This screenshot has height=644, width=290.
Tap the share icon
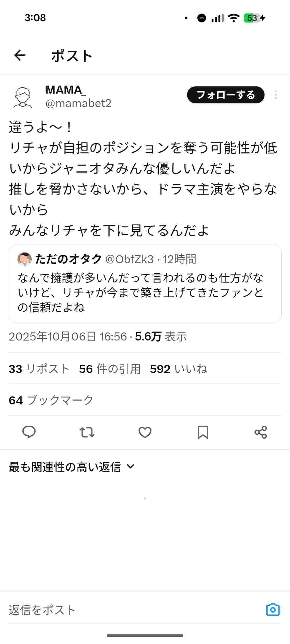point(261,432)
